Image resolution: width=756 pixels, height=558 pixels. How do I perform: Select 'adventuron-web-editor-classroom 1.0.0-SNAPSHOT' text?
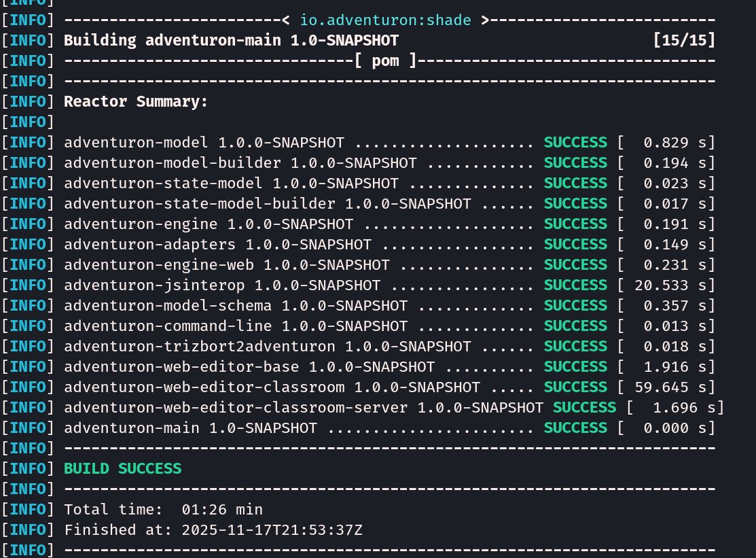click(x=272, y=387)
